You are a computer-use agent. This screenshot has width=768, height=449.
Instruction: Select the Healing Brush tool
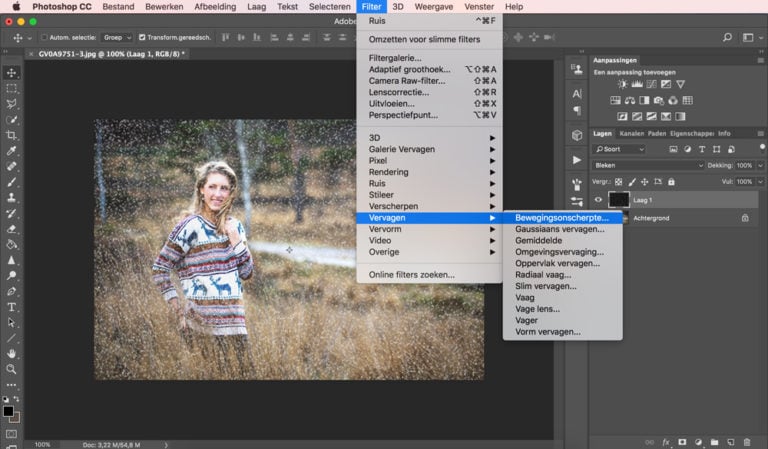coord(11,166)
